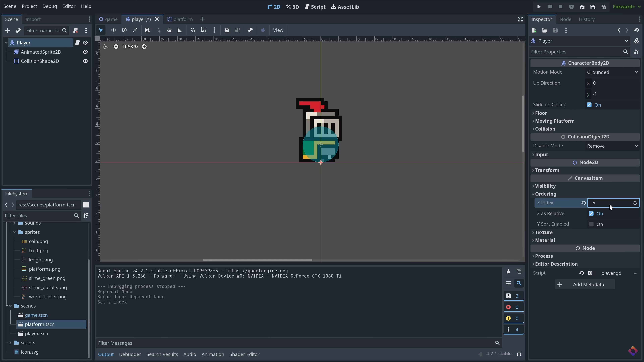Click the Run Project play button
The image size is (644, 362).
coord(539,7)
